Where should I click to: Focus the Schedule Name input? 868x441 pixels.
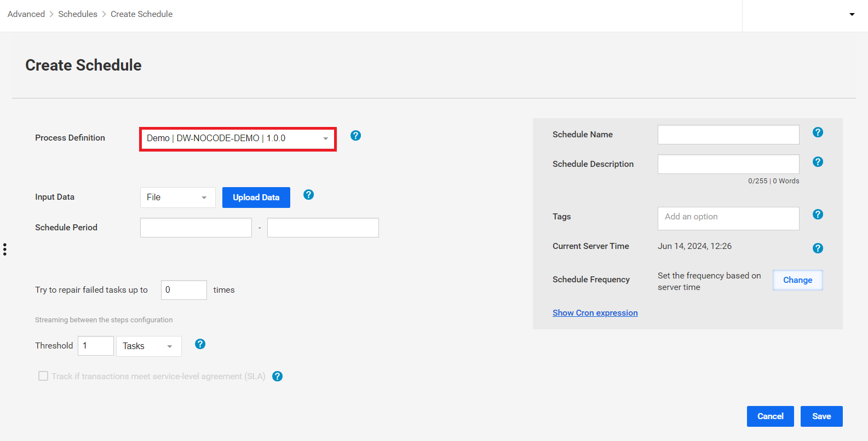point(728,135)
